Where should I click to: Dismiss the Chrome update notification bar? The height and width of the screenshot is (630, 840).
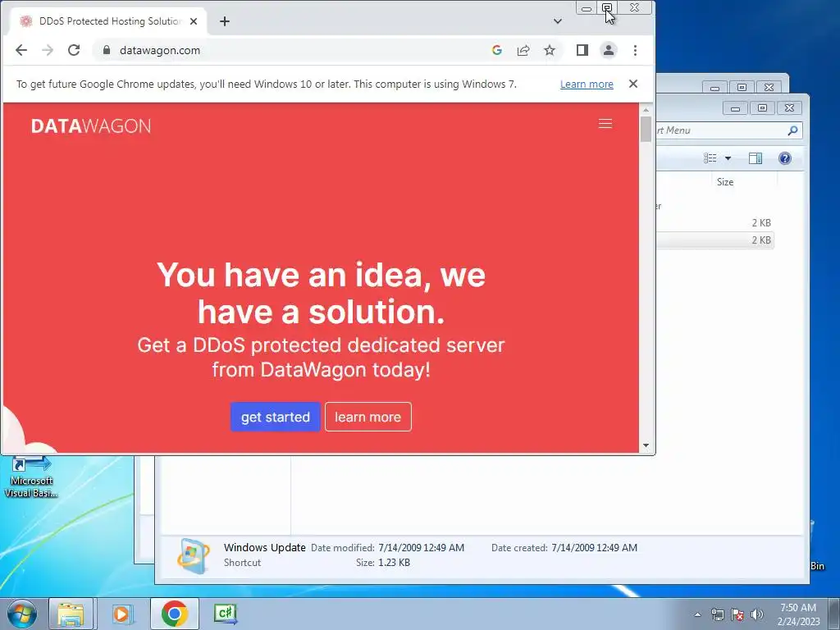(633, 84)
